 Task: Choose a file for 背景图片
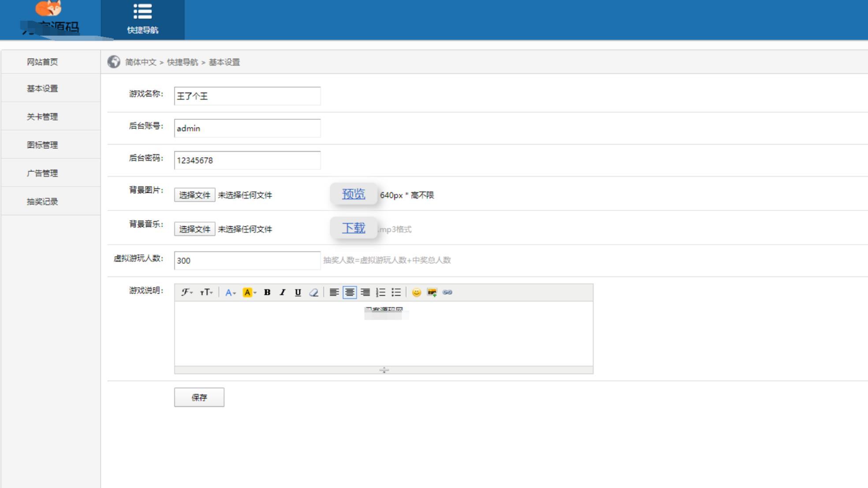pyautogui.click(x=194, y=195)
